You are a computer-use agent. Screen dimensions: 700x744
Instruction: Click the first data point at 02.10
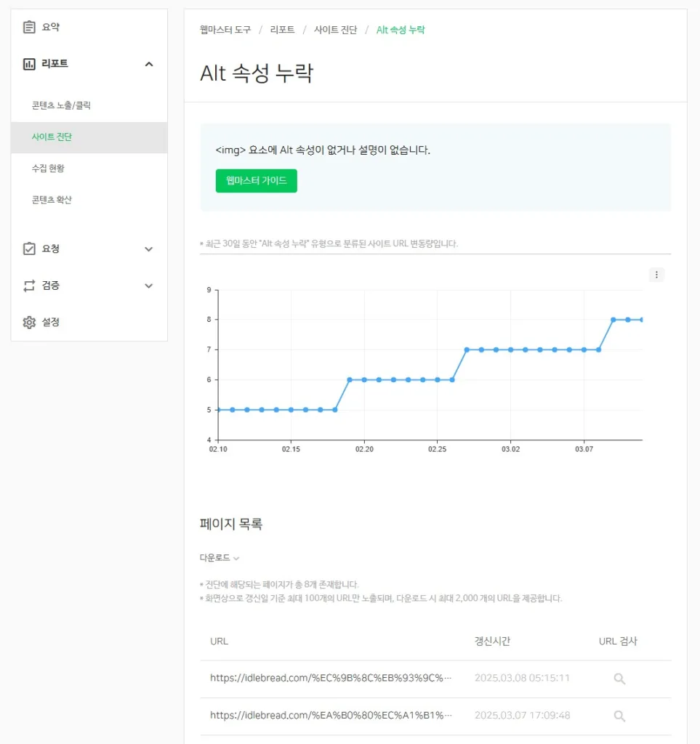click(x=218, y=410)
